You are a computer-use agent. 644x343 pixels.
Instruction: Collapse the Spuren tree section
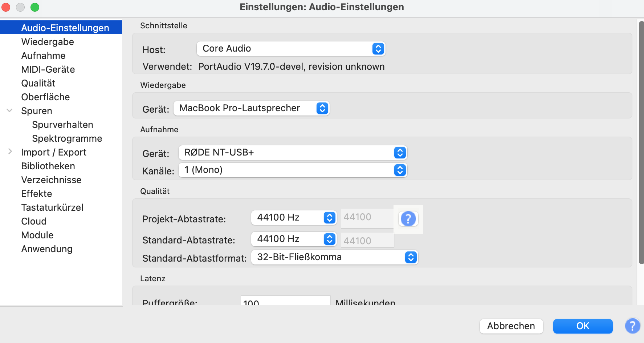(x=10, y=110)
